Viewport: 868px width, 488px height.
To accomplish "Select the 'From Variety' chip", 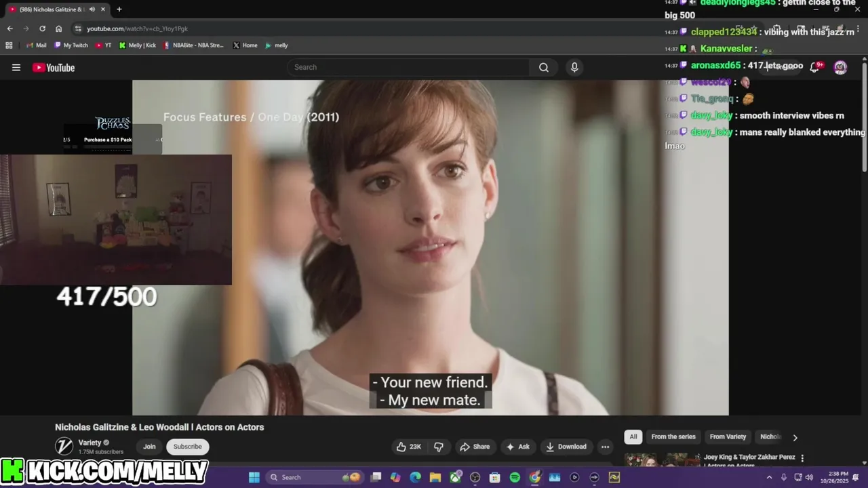I will pyautogui.click(x=728, y=436).
